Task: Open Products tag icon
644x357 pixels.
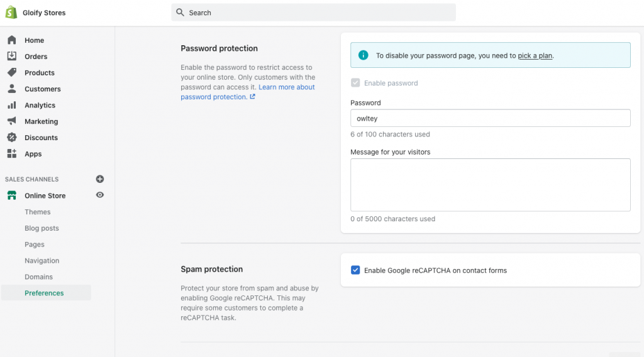Action: (x=12, y=73)
